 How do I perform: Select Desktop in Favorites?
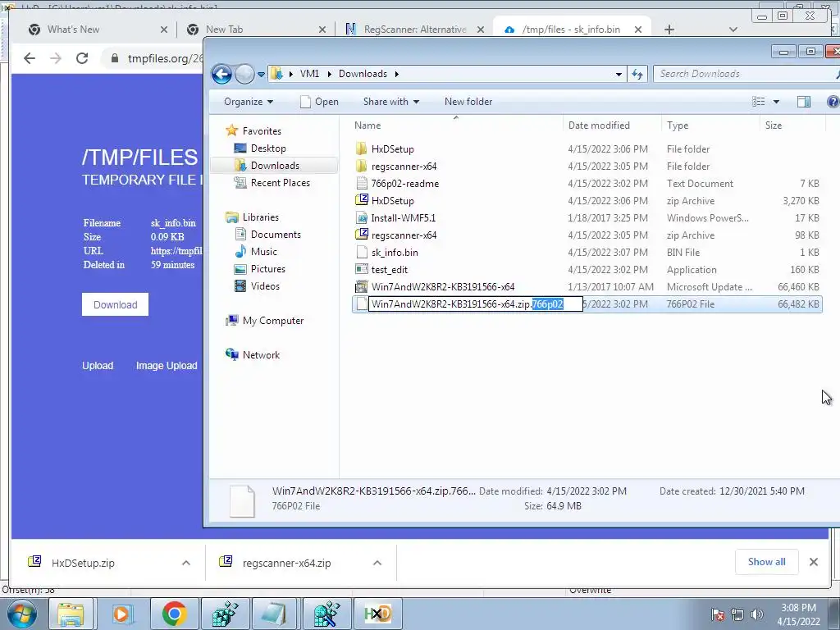click(x=268, y=148)
